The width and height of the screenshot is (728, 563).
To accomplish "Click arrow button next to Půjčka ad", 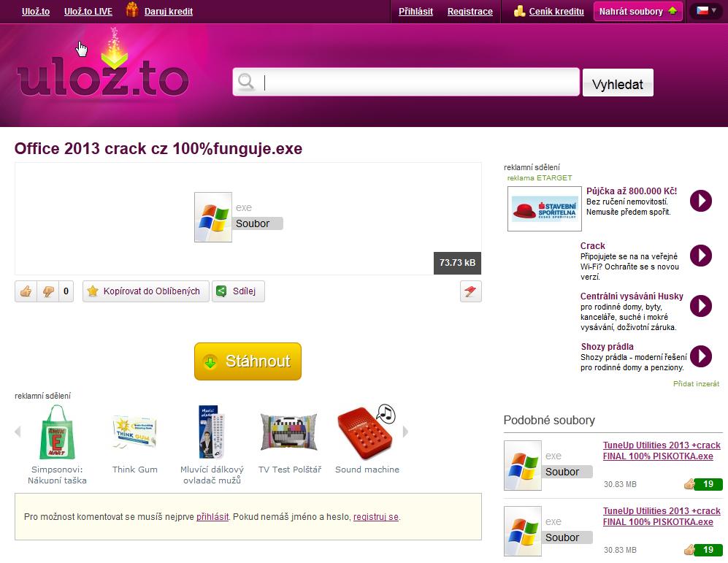I will (x=700, y=201).
